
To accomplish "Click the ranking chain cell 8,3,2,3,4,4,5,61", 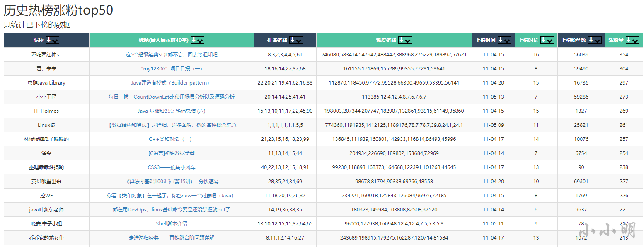I will tap(285, 55).
